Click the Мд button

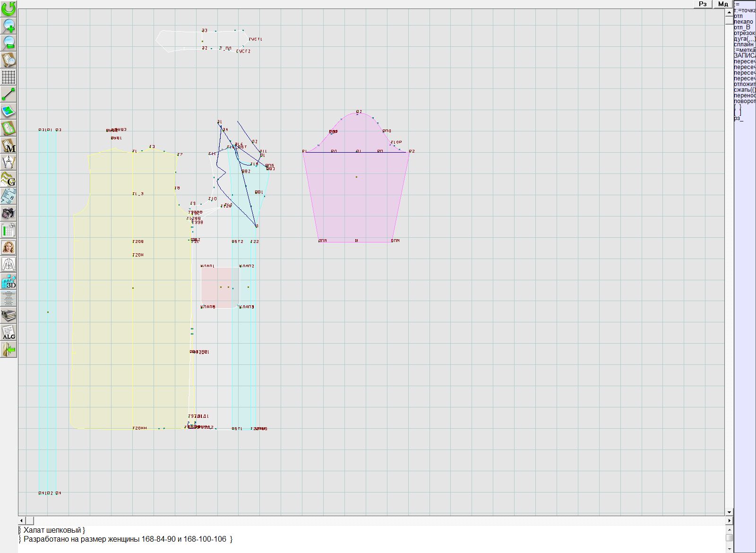[723, 4]
